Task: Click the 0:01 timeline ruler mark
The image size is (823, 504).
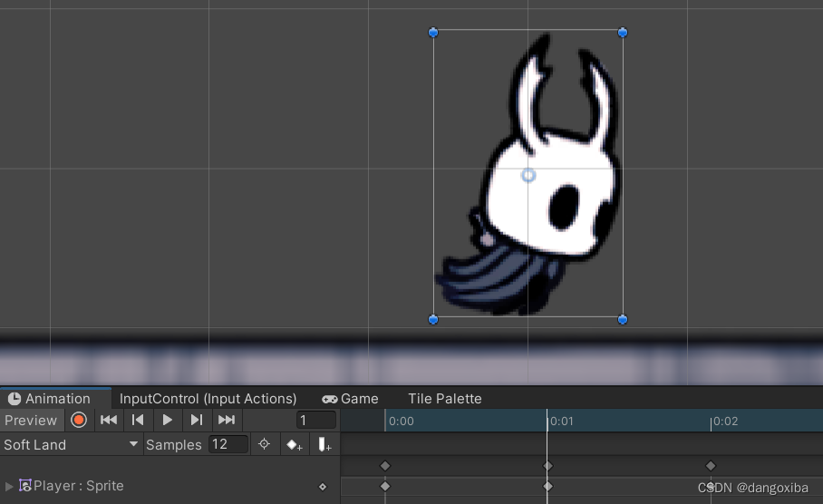Action: point(562,421)
